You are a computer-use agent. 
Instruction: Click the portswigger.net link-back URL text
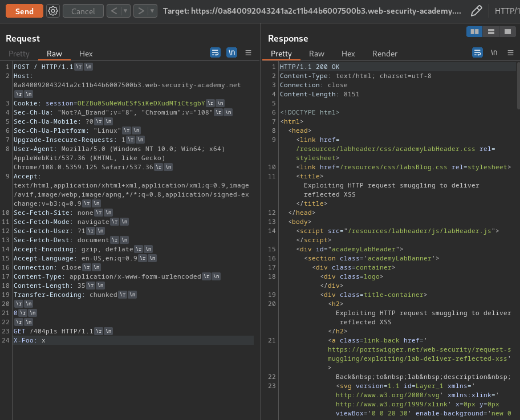click(419, 354)
